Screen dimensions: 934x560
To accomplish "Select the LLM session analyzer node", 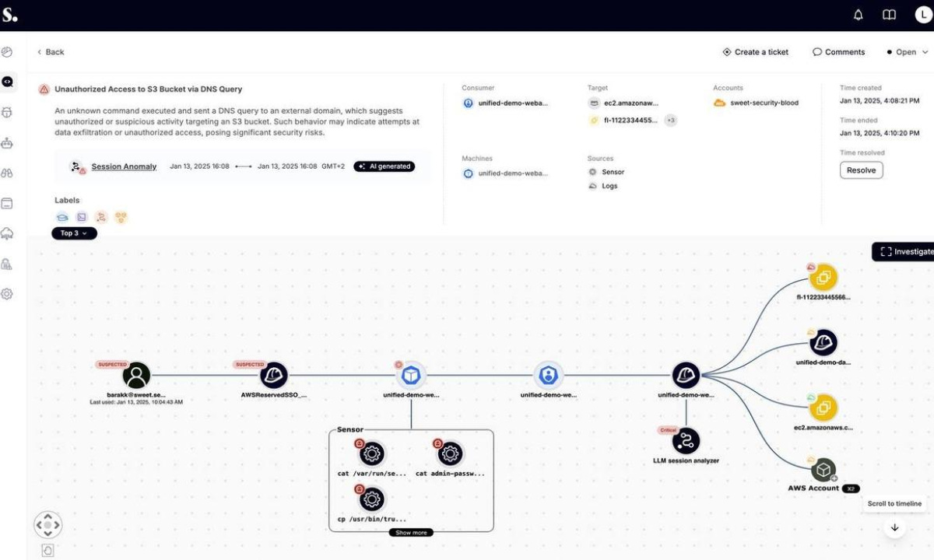I will tap(686, 441).
